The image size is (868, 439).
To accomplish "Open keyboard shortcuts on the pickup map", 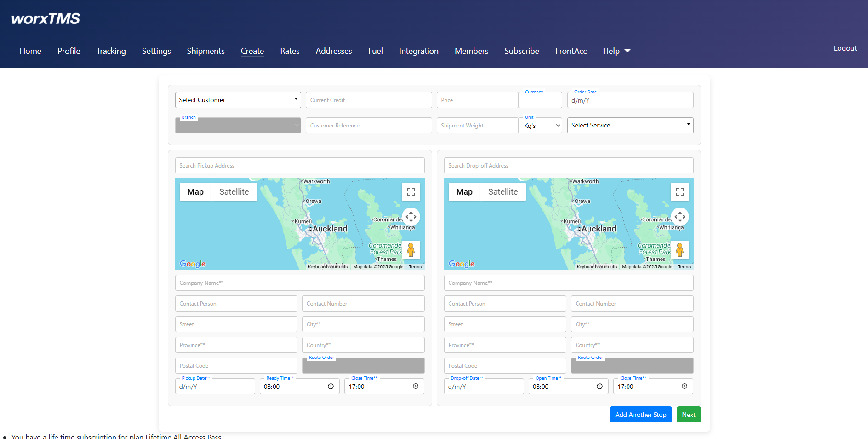I will pos(327,266).
